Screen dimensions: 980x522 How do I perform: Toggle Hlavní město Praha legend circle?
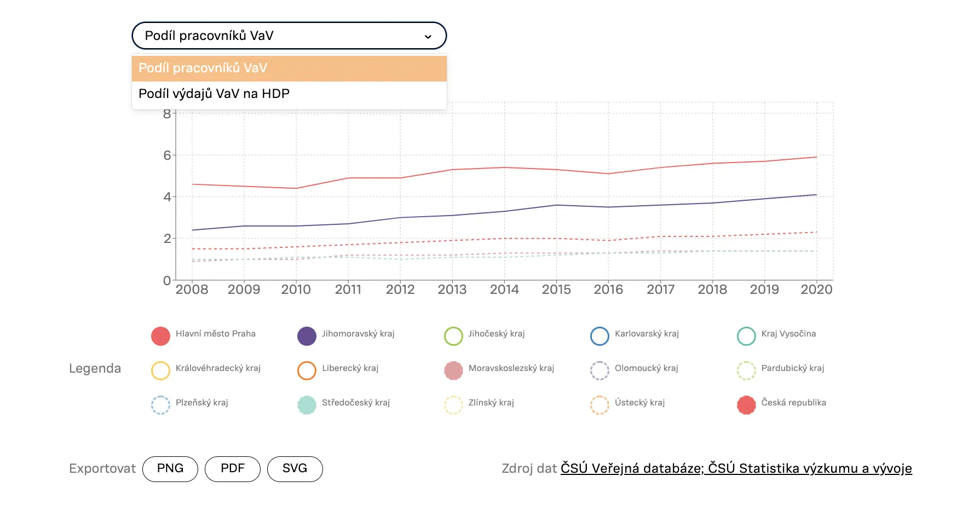click(160, 336)
